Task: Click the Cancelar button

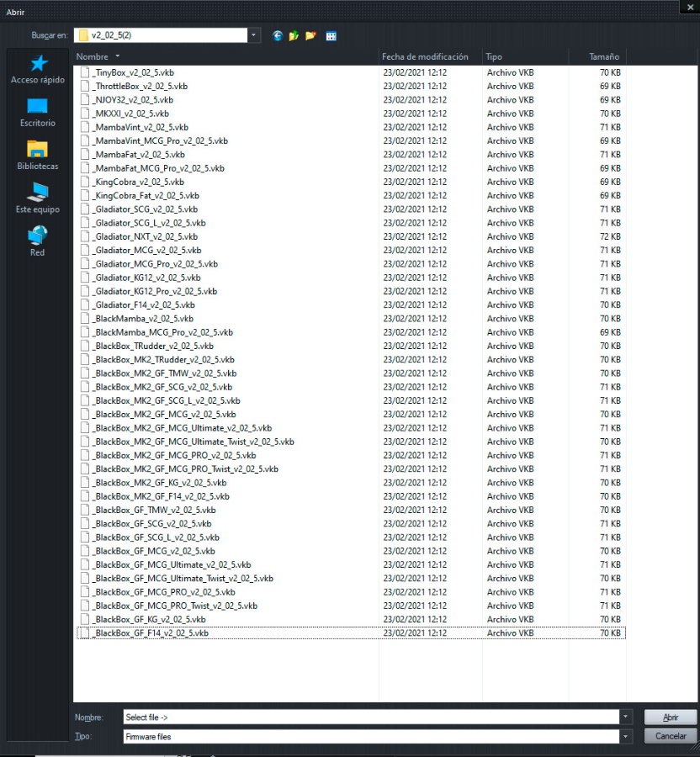Action: 670,736
